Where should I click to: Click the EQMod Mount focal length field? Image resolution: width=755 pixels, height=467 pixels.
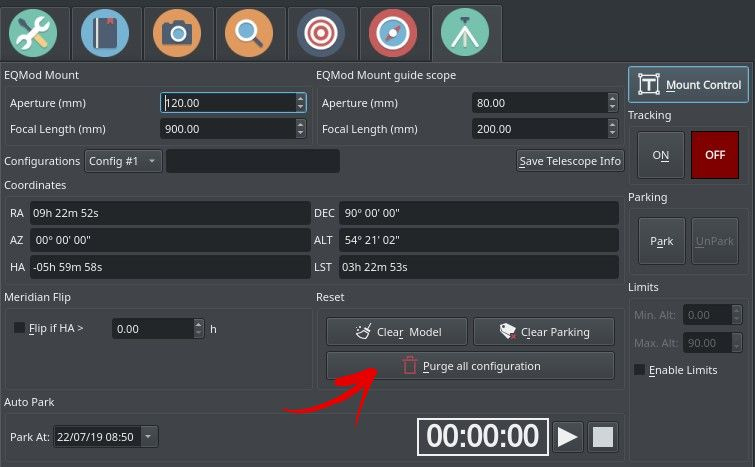coord(228,129)
